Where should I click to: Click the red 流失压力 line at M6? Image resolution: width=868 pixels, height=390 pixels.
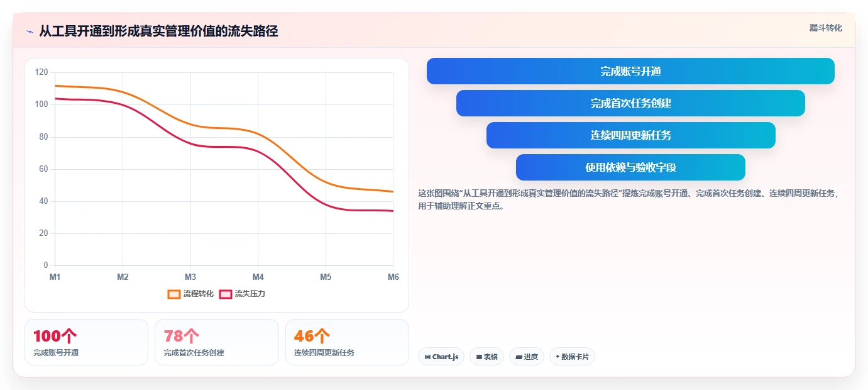pos(393,211)
